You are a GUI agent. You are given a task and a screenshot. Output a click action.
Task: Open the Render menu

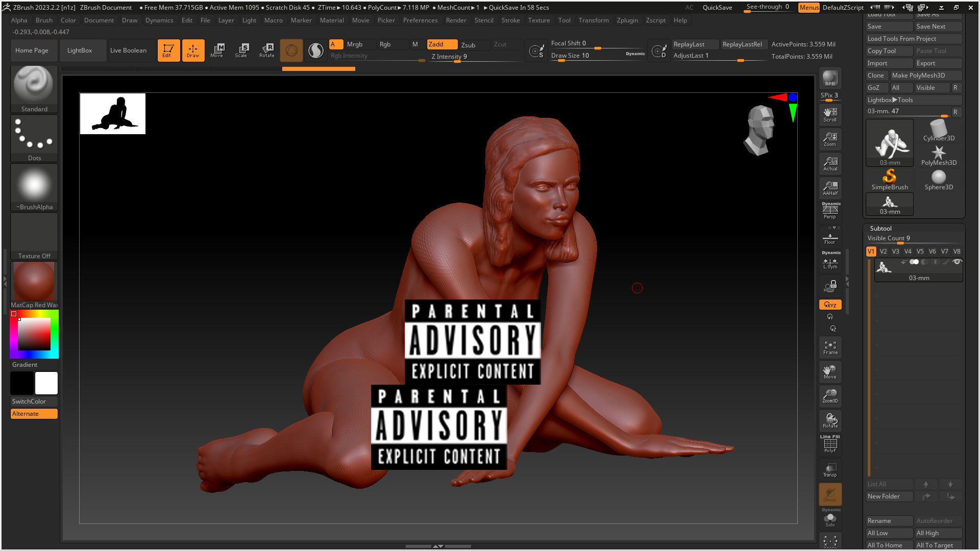(x=456, y=20)
